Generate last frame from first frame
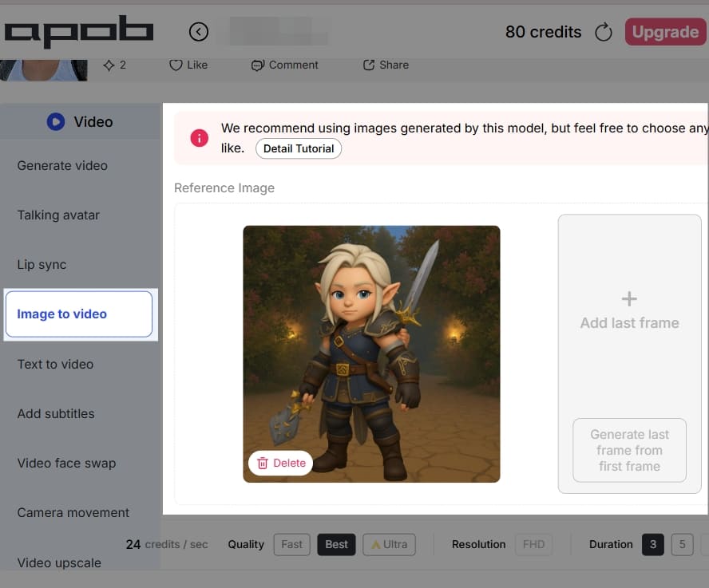This screenshot has height=588, width=709. (x=629, y=450)
